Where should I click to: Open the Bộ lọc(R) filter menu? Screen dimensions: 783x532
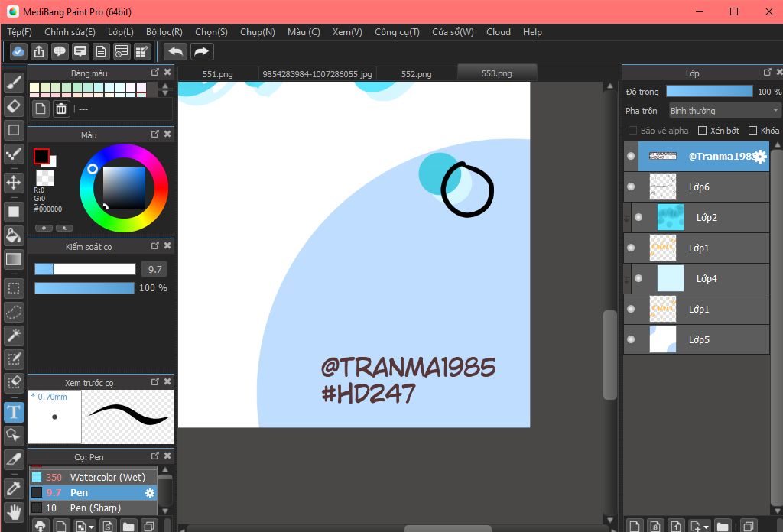point(164,32)
